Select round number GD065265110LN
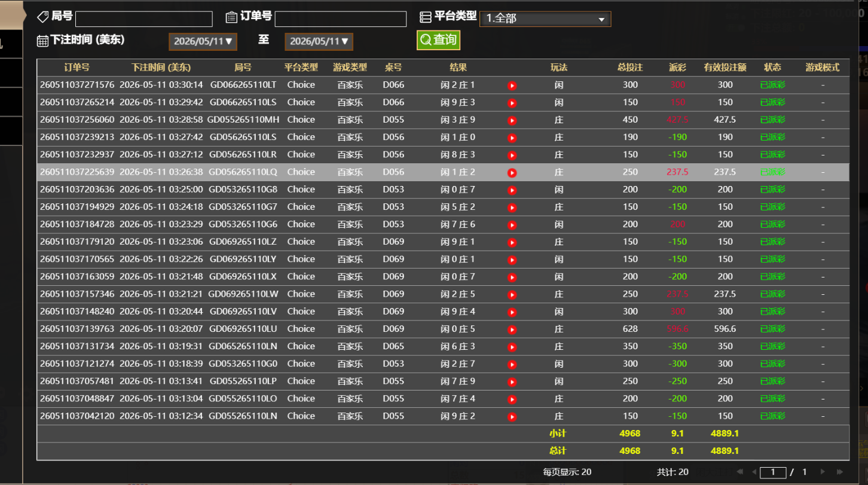This screenshot has width=868, height=485. pos(243,346)
